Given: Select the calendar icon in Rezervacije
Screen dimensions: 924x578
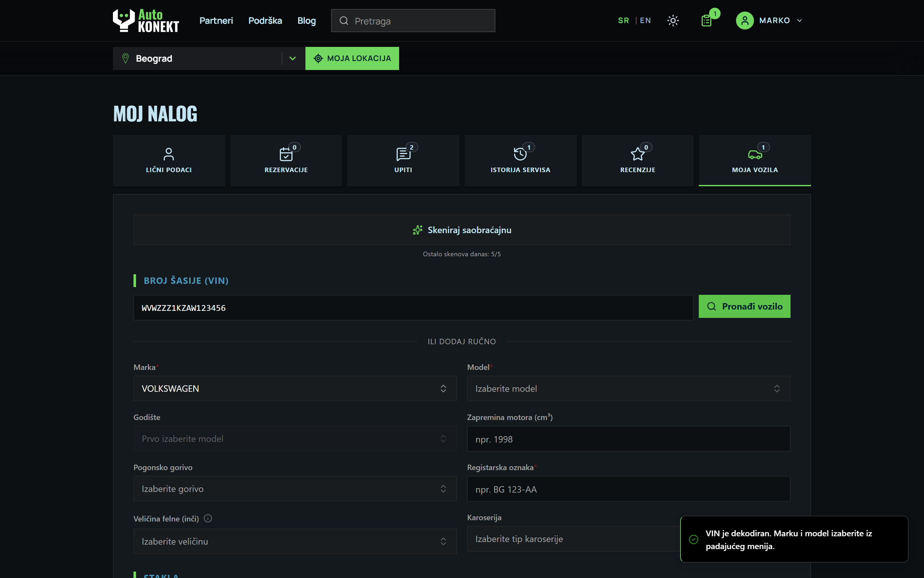Looking at the screenshot, I should point(286,154).
